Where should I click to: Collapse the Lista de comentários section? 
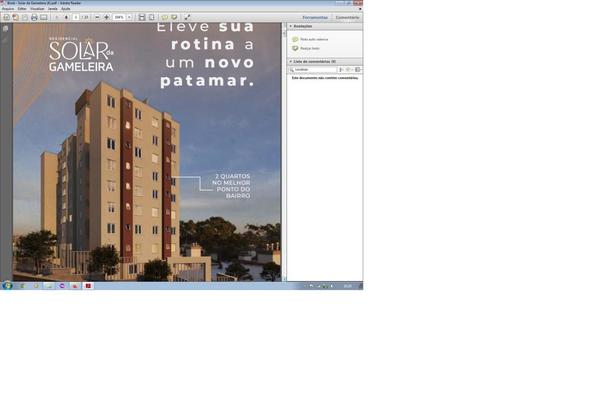pyautogui.click(x=289, y=61)
